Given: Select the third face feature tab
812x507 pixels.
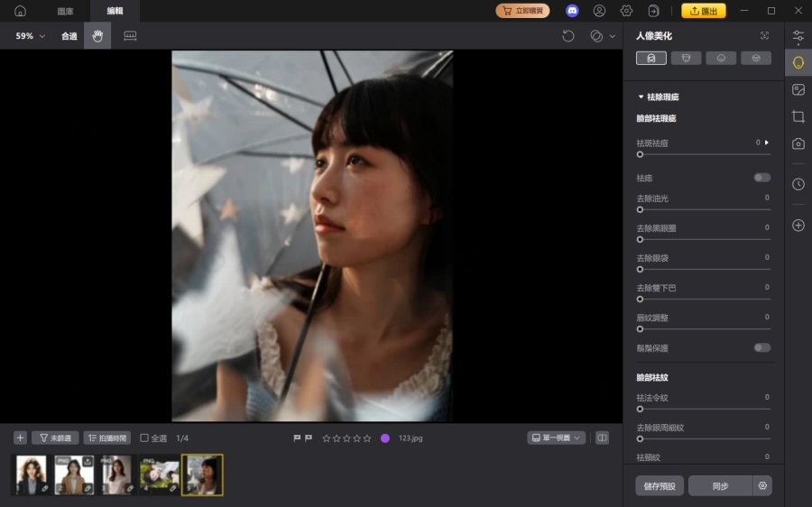Looking at the screenshot, I should point(721,58).
